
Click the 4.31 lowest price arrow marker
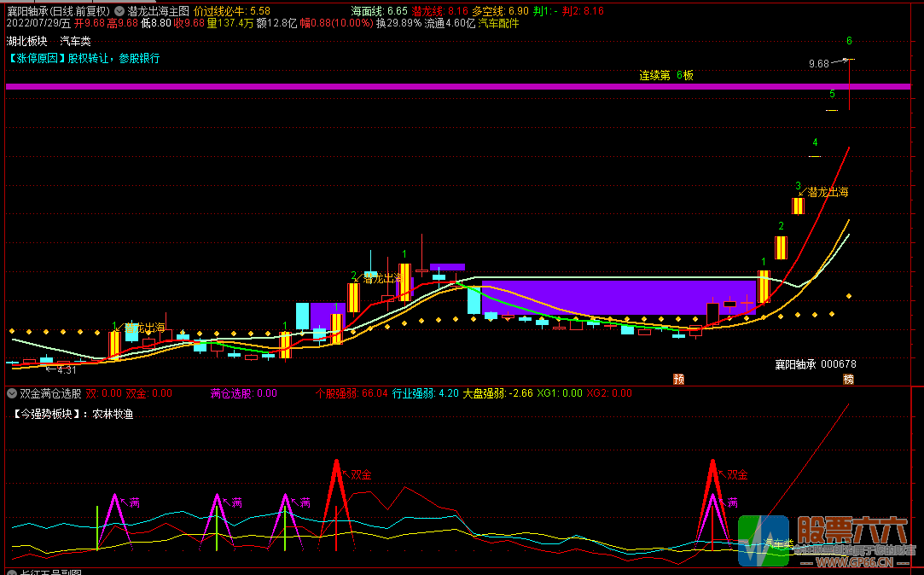[x=61, y=370]
